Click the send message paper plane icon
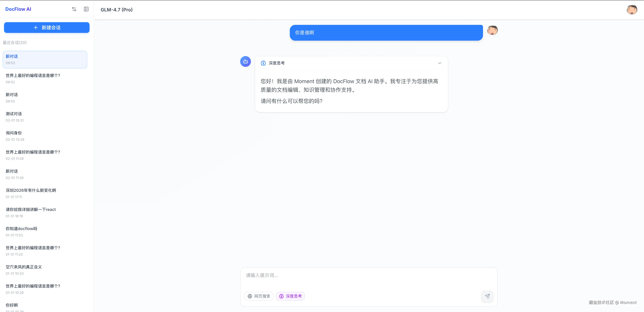The width and height of the screenshot is (644, 312). pos(487,296)
